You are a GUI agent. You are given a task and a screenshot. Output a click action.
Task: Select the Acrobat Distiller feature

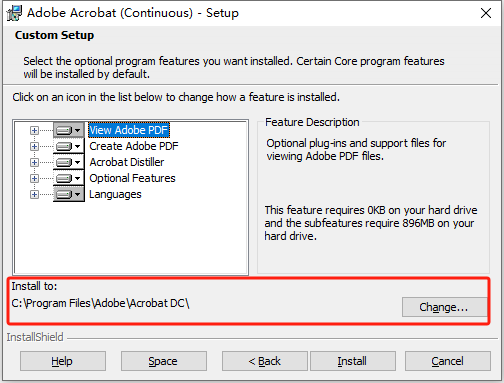(127, 162)
